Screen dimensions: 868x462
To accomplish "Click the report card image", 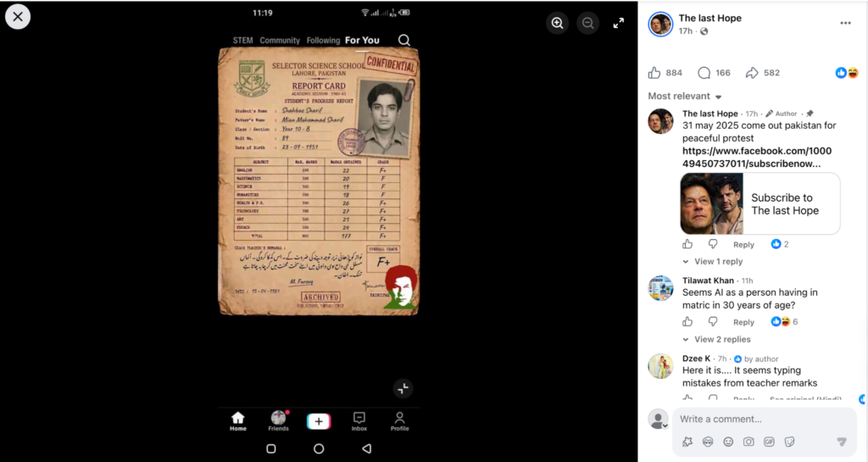I will (319, 181).
